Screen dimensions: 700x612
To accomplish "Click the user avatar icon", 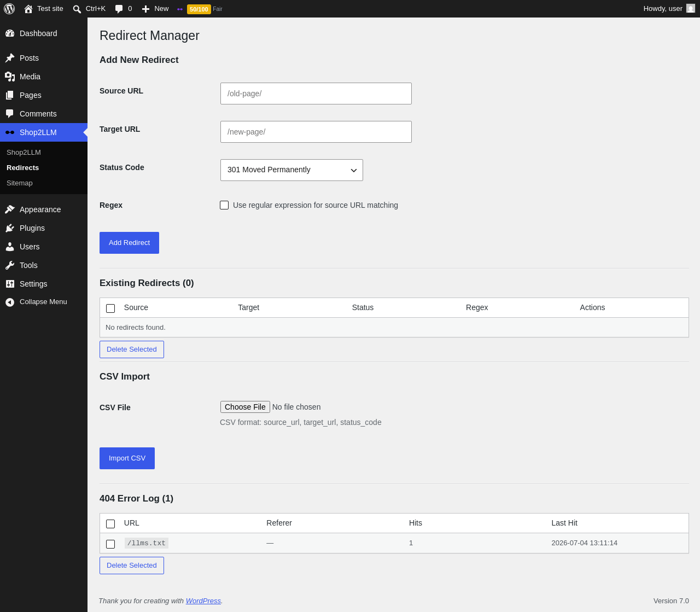I will click(x=691, y=9).
